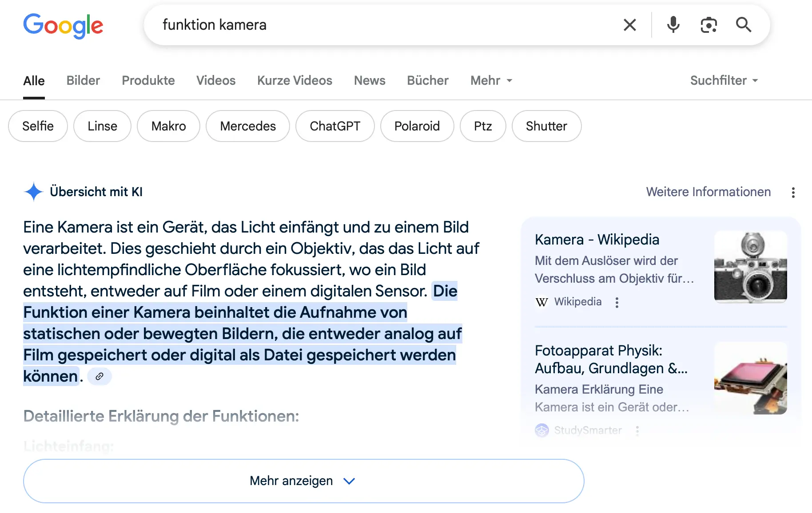The width and height of the screenshot is (812, 513).
Task: Click the Google logo
Action: click(x=63, y=26)
